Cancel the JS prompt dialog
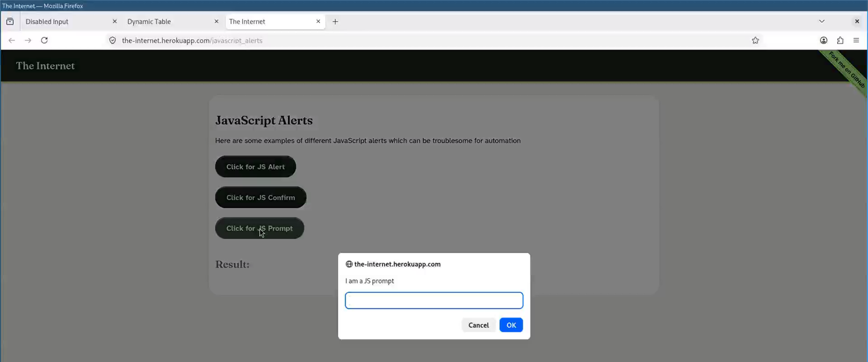 point(479,325)
